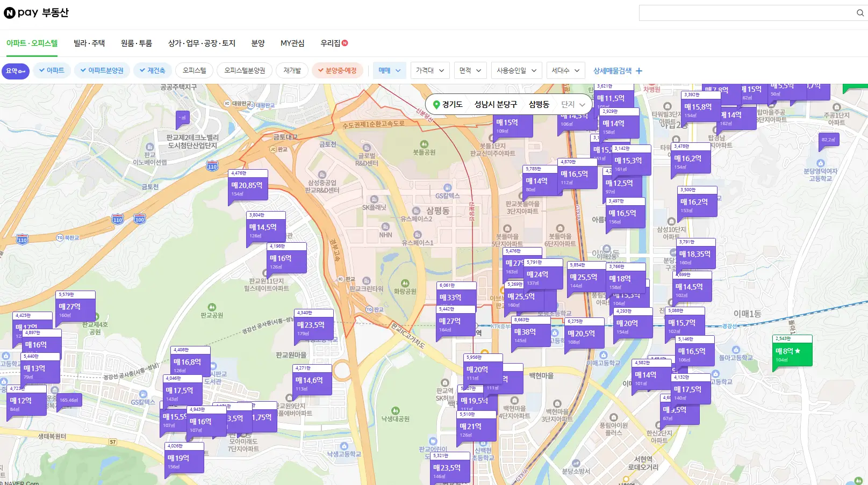Expand the 면적 area filter dropdown

470,70
